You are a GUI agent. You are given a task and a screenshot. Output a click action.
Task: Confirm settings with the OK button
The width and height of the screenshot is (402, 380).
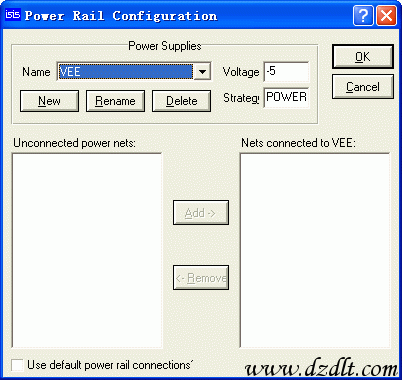tap(363, 57)
